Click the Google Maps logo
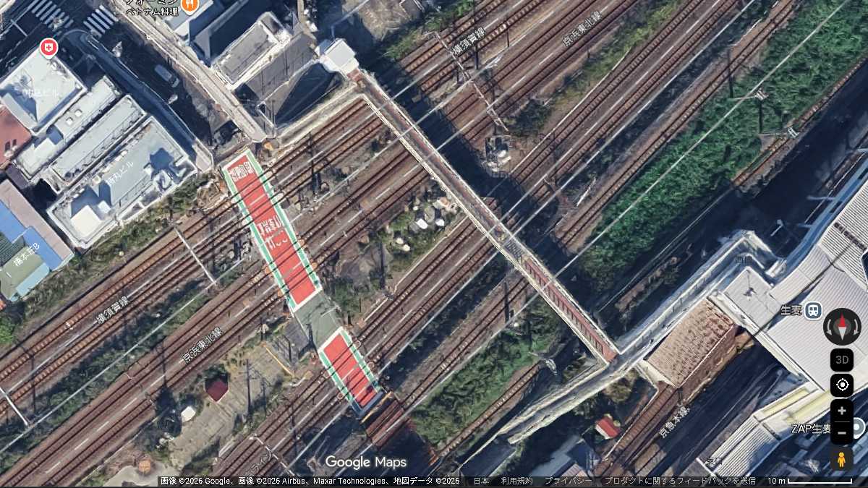 (365, 462)
